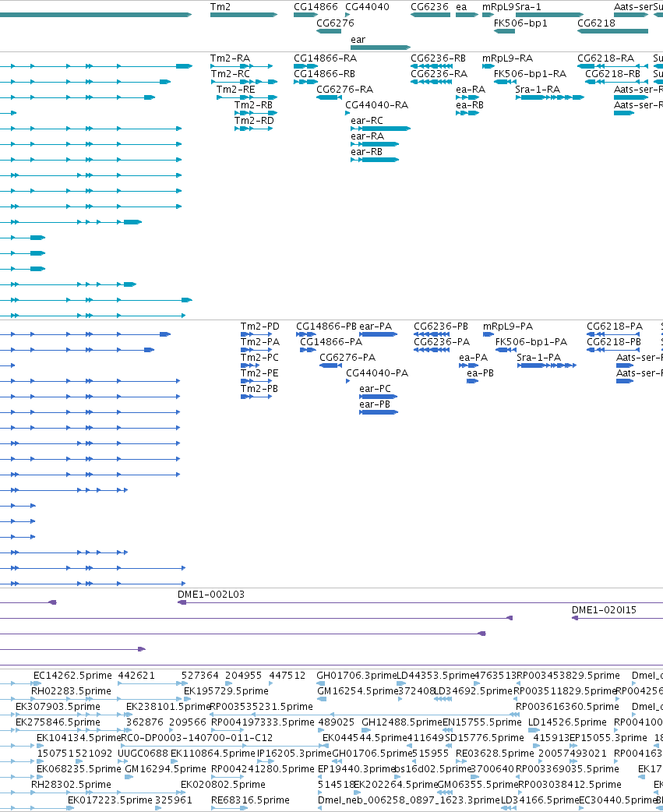Select the Tm2-RC transcript
The height and width of the screenshot is (812, 663).
[x=245, y=82]
